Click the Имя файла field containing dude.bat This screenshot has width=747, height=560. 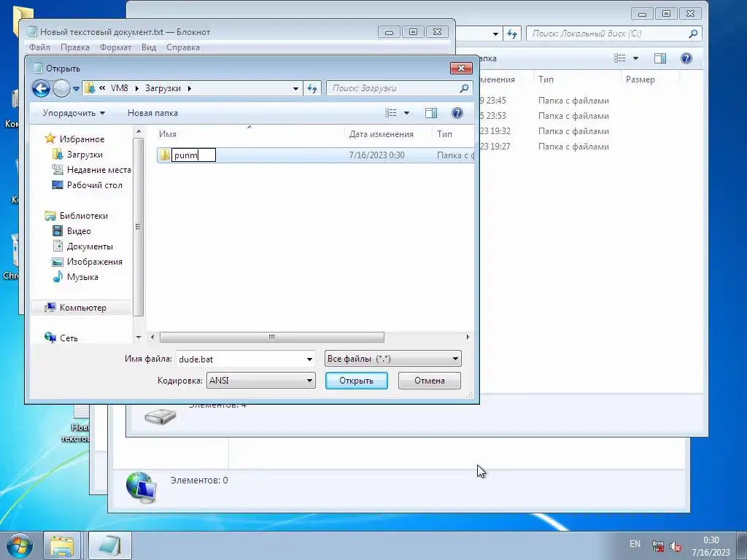click(x=241, y=359)
